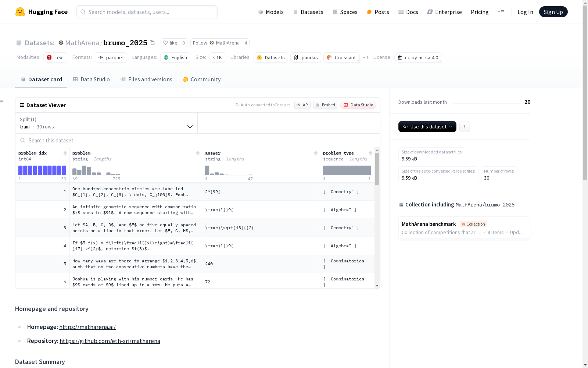Select the < 1K size tag
588x368 pixels.
point(217,57)
